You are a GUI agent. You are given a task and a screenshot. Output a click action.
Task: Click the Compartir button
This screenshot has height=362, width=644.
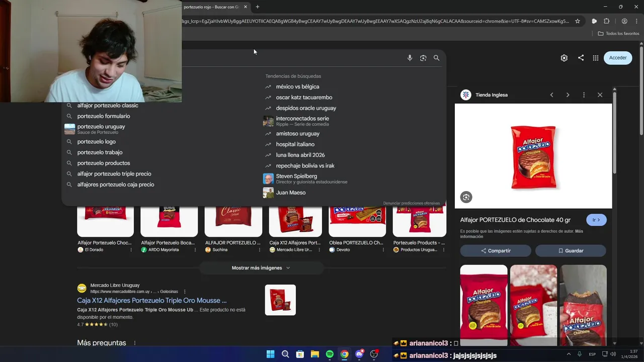click(496, 250)
